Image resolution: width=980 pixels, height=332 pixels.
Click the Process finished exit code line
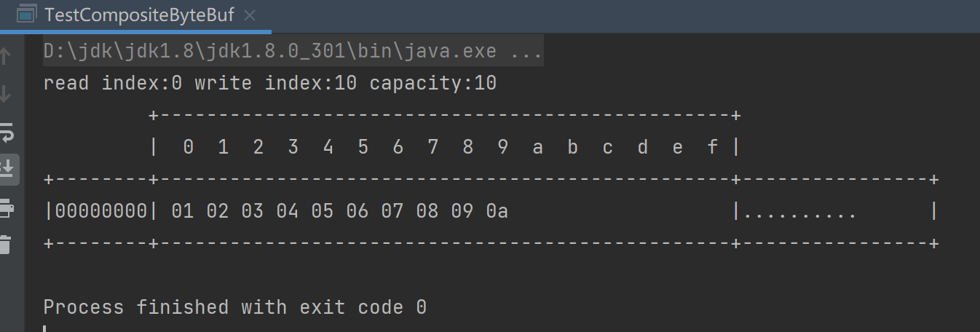234,307
